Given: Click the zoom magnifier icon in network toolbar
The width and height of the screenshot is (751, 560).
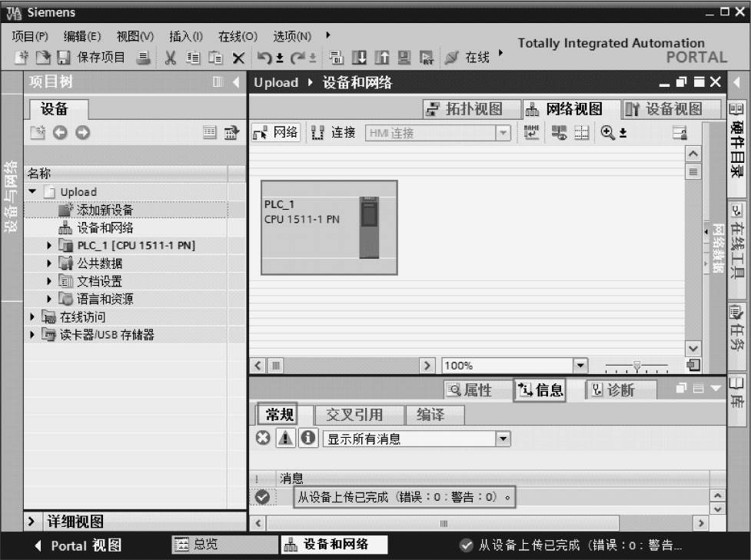Looking at the screenshot, I should (607, 133).
